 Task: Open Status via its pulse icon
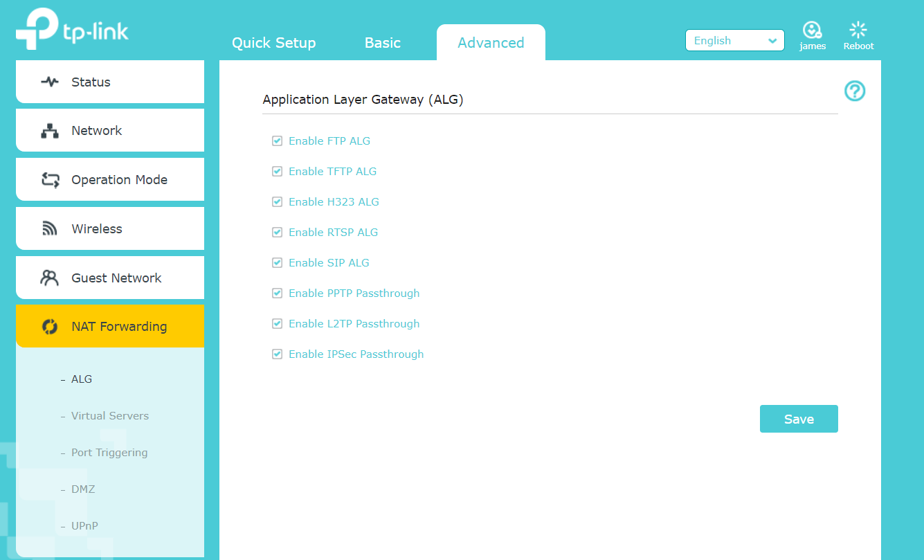(50, 82)
